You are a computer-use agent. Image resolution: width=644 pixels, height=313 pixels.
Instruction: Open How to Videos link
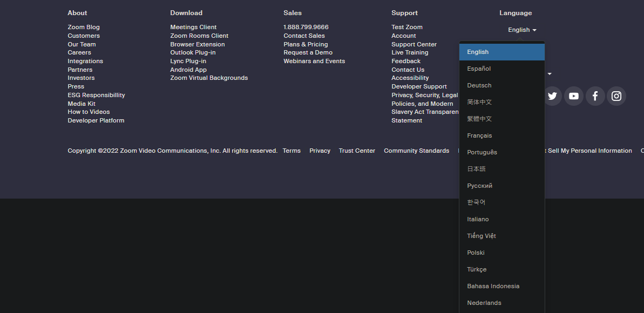pyautogui.click(x=89, y=112)
